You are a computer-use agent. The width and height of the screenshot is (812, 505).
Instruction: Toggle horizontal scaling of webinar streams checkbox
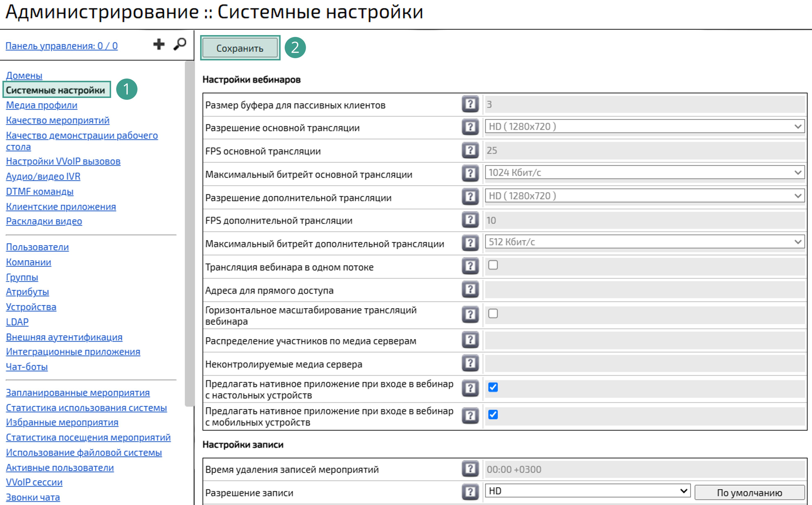point(493,314)
